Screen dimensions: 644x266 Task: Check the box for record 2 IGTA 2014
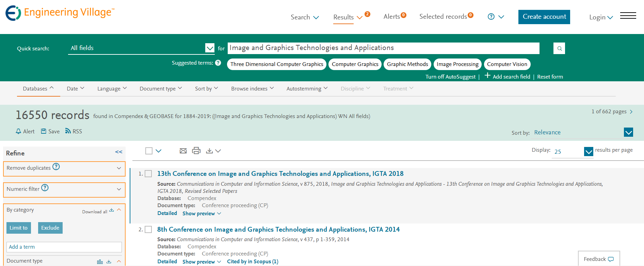point(148,230)
